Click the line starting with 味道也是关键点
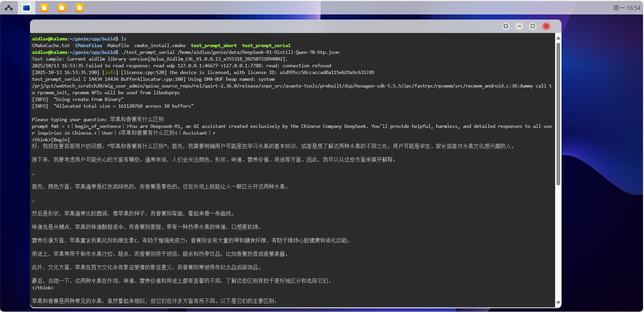The image size is (644, 312). 147,227
